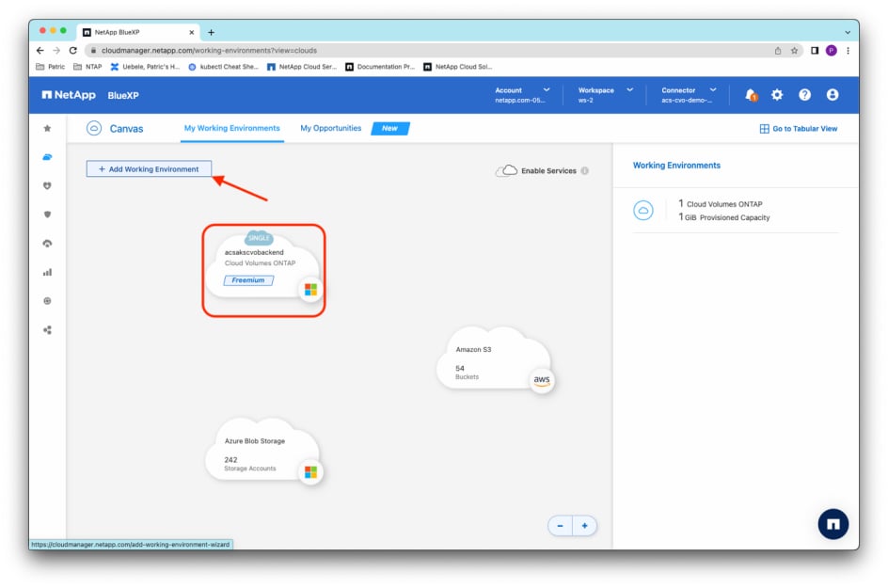Screen dimensions: 888x588
Task: Open the NetApp chat bubble button
Action: tap(832, 524)
